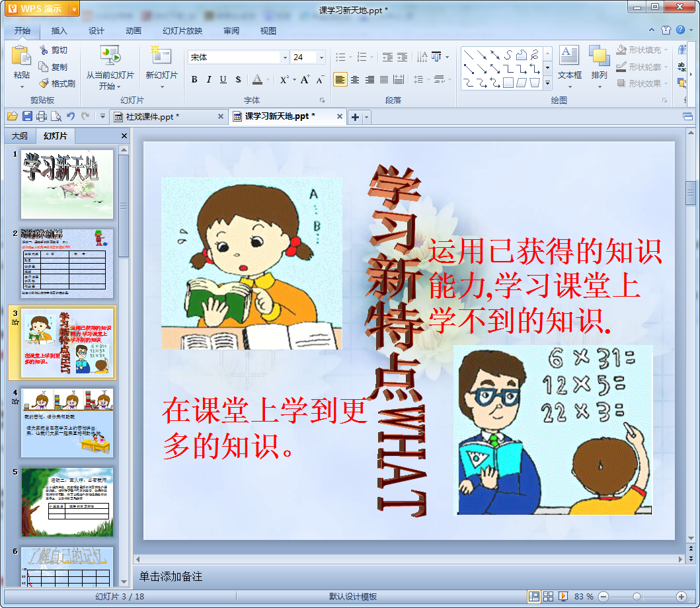
Task: Expand the font color dropdown arrow
Action: click(268, 80)
